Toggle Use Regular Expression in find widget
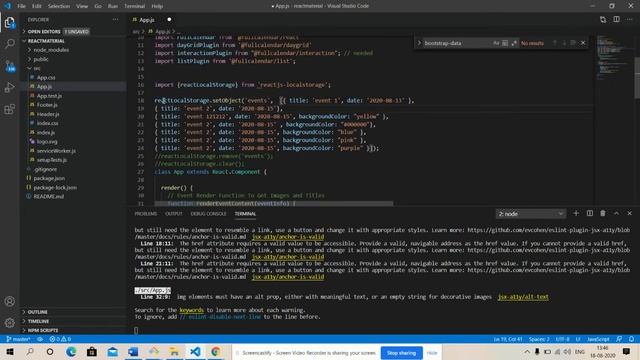640x360 pixels. point(514,43)
